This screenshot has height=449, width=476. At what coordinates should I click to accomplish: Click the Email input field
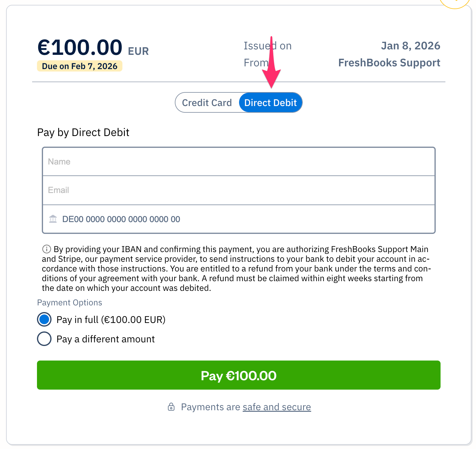point(239,190)
